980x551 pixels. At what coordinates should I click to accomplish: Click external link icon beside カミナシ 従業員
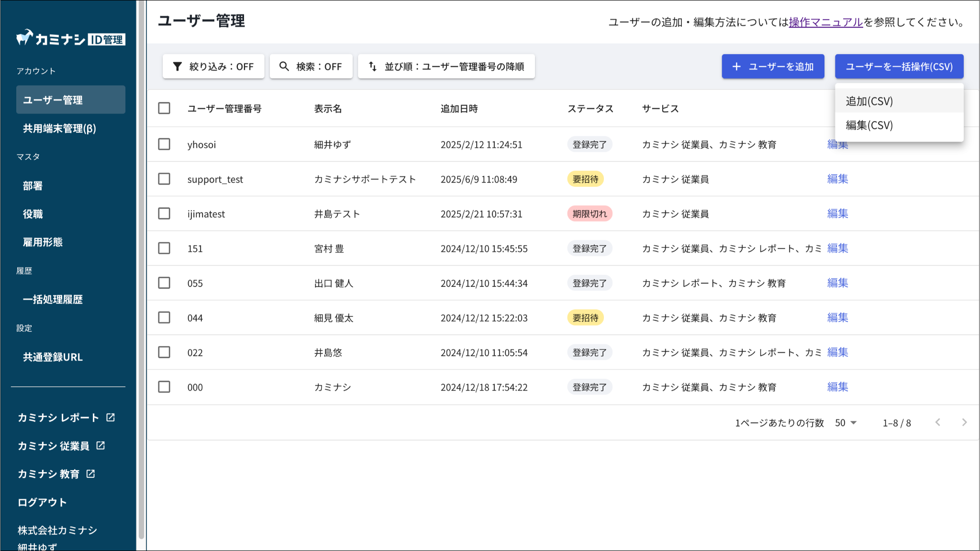(x=100, y=446)
